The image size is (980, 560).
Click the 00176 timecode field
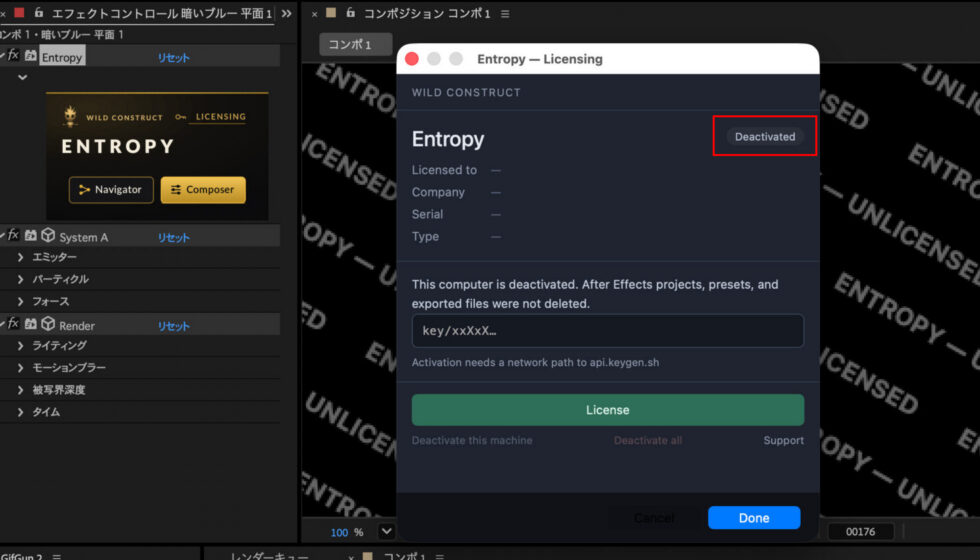861,532
